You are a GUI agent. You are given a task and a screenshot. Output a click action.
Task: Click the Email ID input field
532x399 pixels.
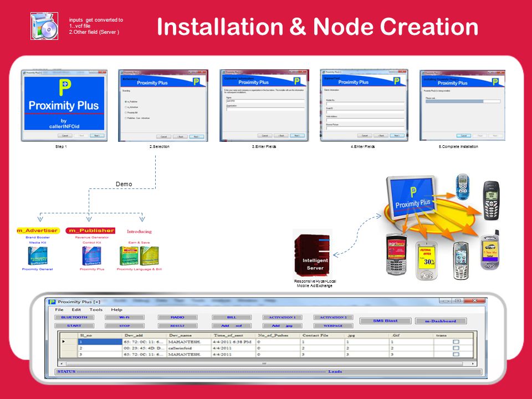(x=365, y=111)
